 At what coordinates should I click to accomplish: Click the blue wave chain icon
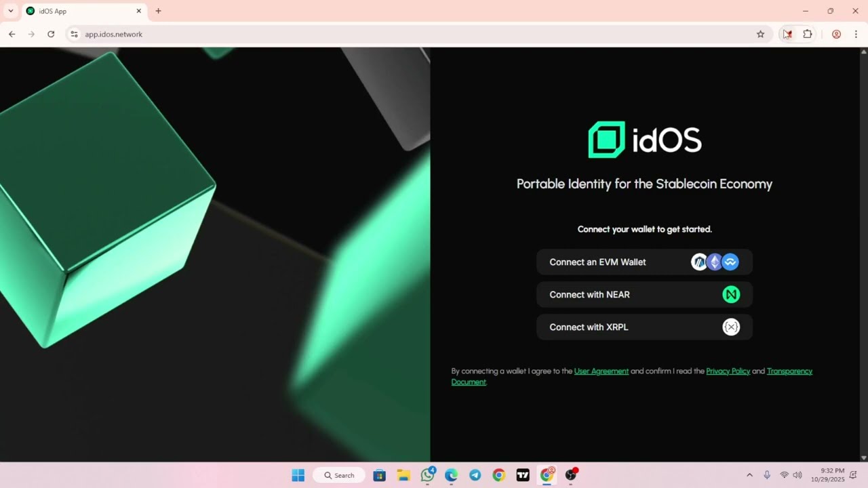pos(730,262)
